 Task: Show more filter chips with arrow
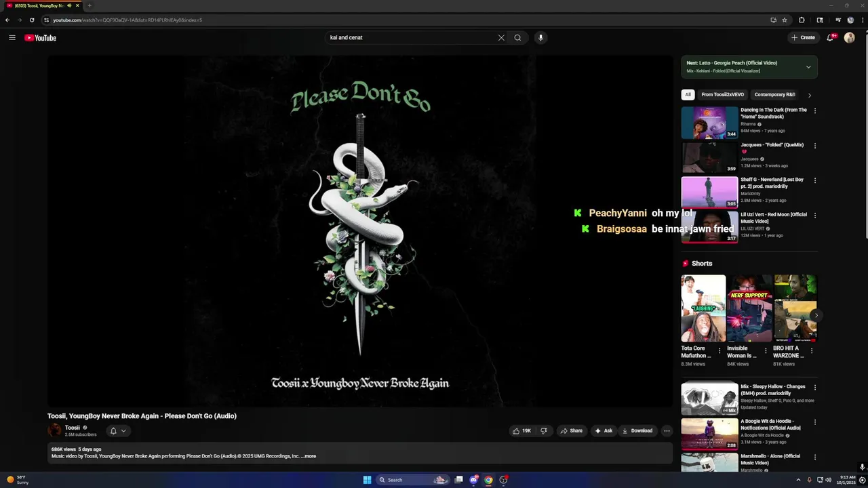point(809,95)
